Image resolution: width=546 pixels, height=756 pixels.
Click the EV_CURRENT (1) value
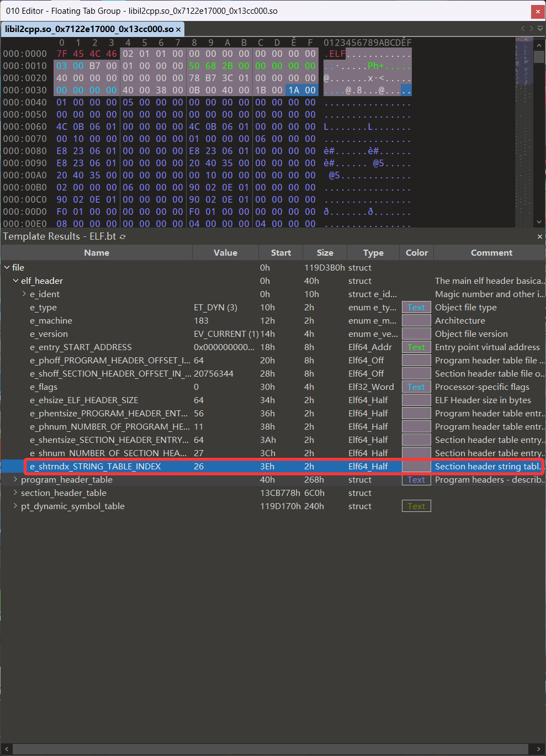point(226,334)
